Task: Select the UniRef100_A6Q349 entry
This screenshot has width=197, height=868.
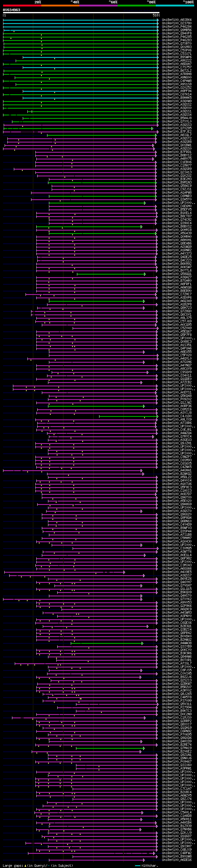Action: [x=177, y=301]
